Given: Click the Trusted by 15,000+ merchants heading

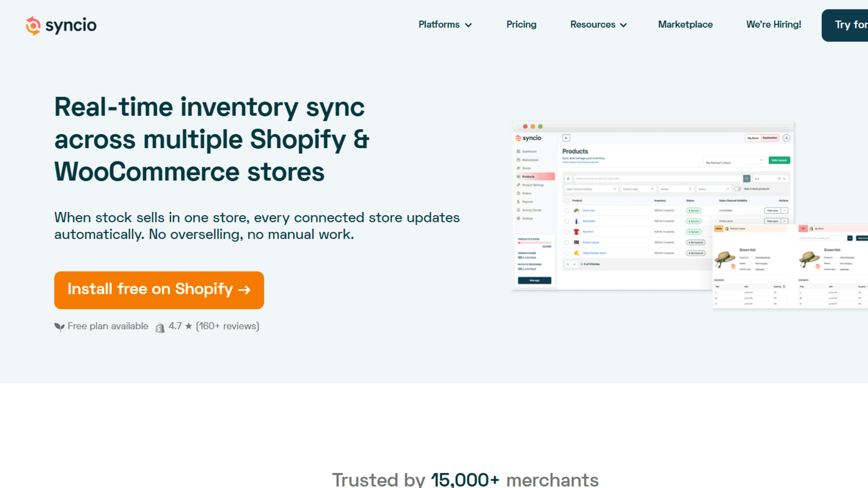Looking at the screenshot, I should point(465,479).
